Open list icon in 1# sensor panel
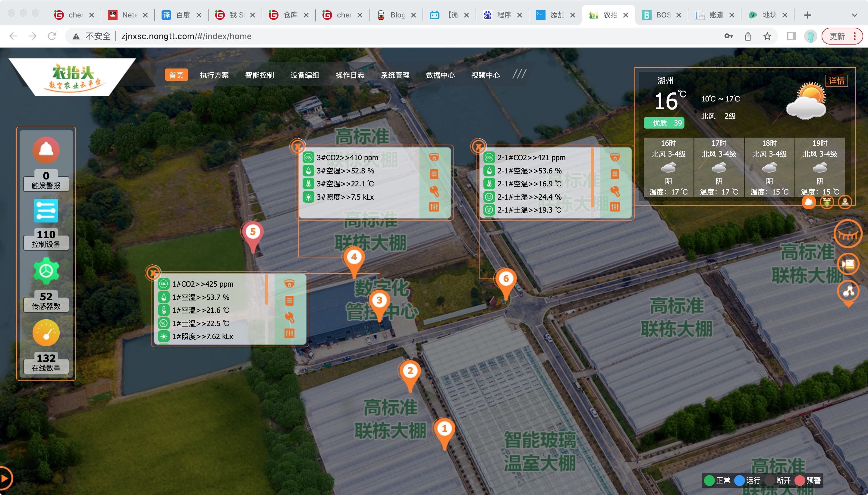This screenshot has width=868, height=495. tap(289, 300)
